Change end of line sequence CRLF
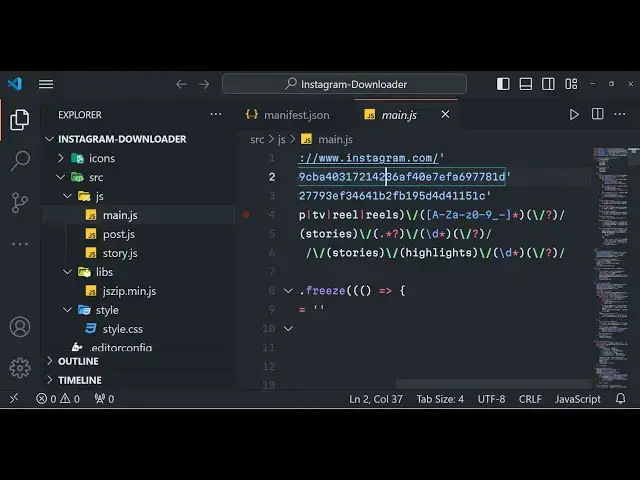 [530, 399]
